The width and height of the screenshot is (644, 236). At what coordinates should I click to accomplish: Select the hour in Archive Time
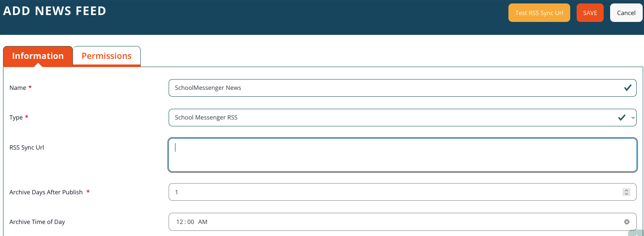coord(179,222)
